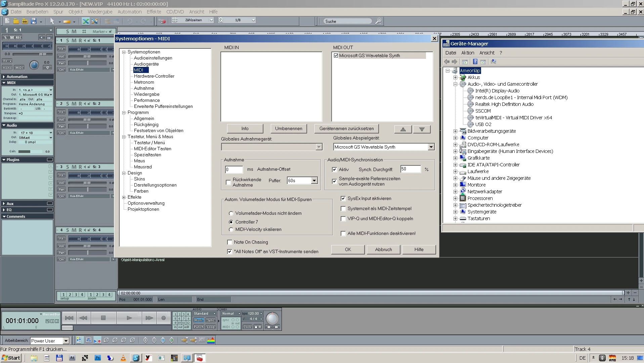
Task: Open the Puffer 60s dropdown
Action: tap(314, 180)
